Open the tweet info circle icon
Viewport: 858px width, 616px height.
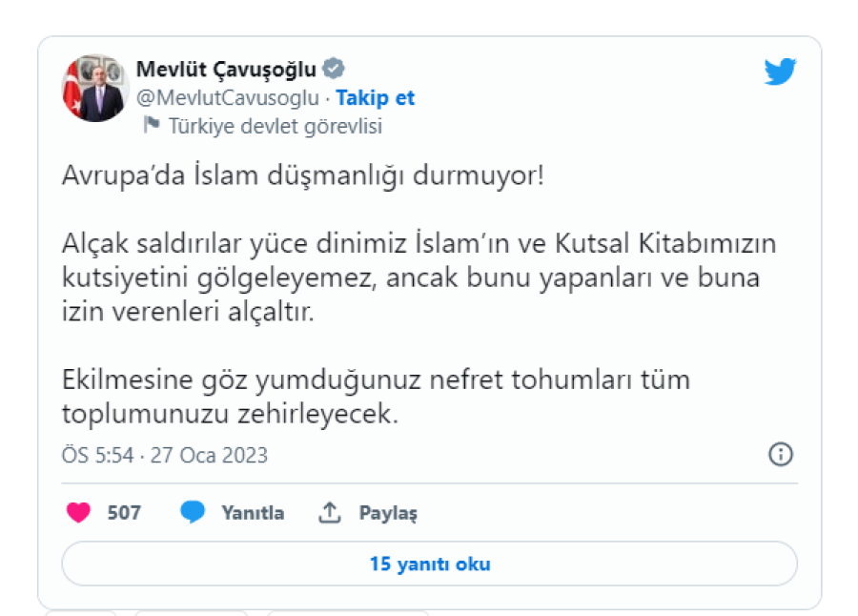pyautogui.click(x=781, y=455)
